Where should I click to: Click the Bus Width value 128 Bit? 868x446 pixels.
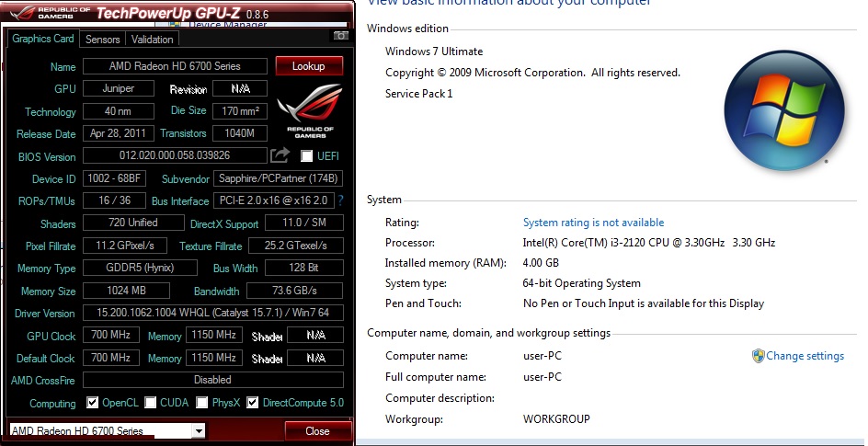tap(304, 268)
